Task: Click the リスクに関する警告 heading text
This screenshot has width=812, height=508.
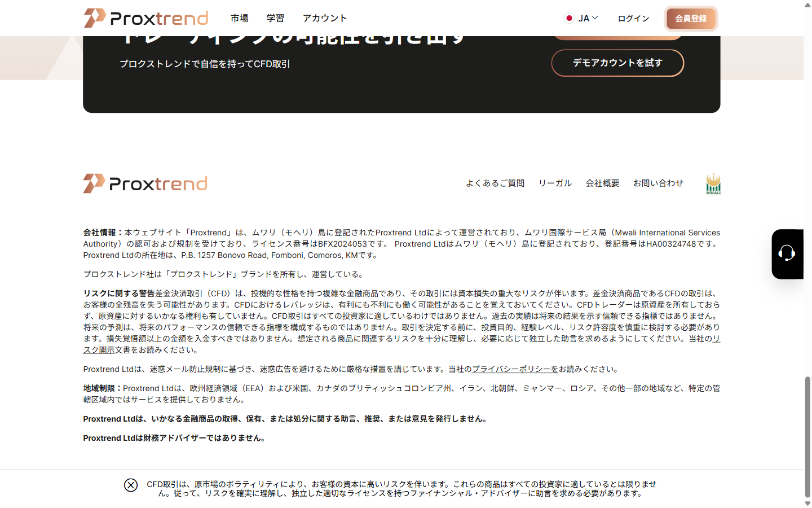Action: tap(119, 294)
